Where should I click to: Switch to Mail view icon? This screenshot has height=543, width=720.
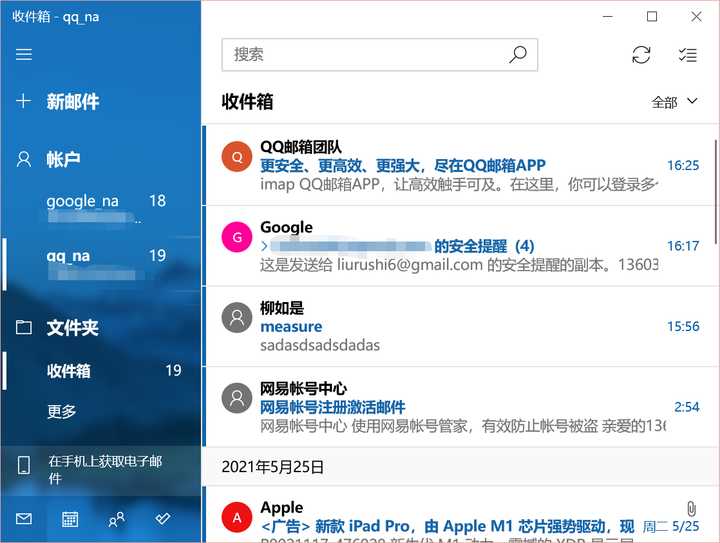(24, 519)
